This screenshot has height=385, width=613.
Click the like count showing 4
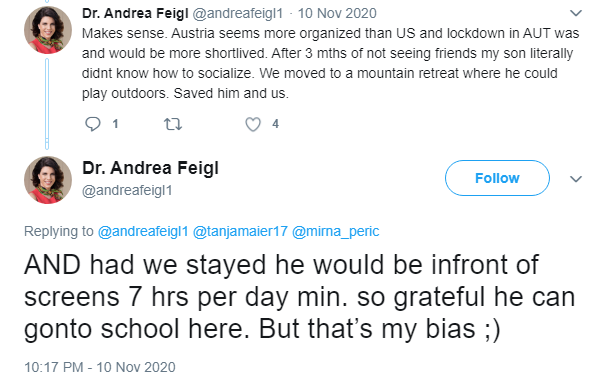tap(275, 124)
